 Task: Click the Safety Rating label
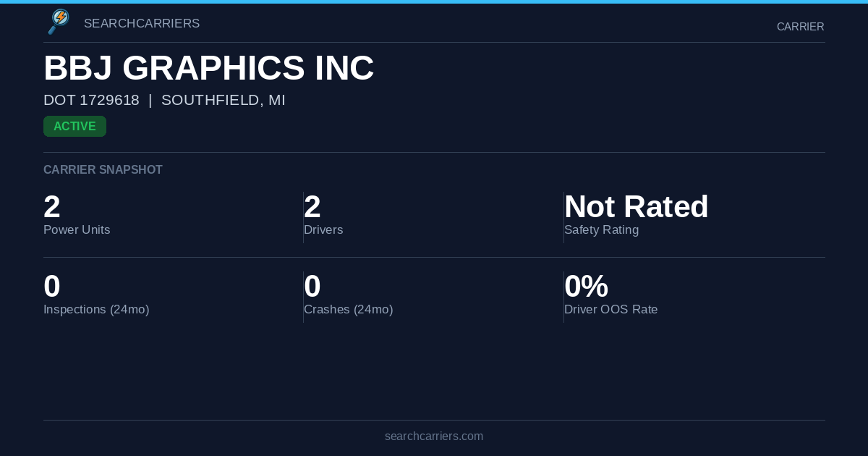coord(601,230)
